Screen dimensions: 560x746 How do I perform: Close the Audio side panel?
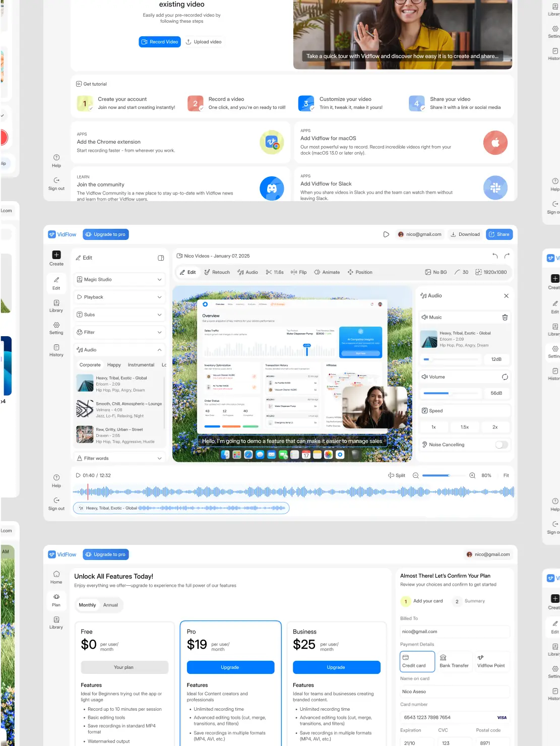click(x=506, y=296)
